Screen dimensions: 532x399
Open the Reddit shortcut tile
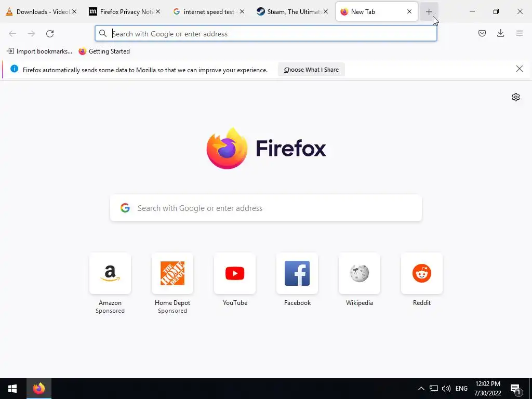coord(422,273)
